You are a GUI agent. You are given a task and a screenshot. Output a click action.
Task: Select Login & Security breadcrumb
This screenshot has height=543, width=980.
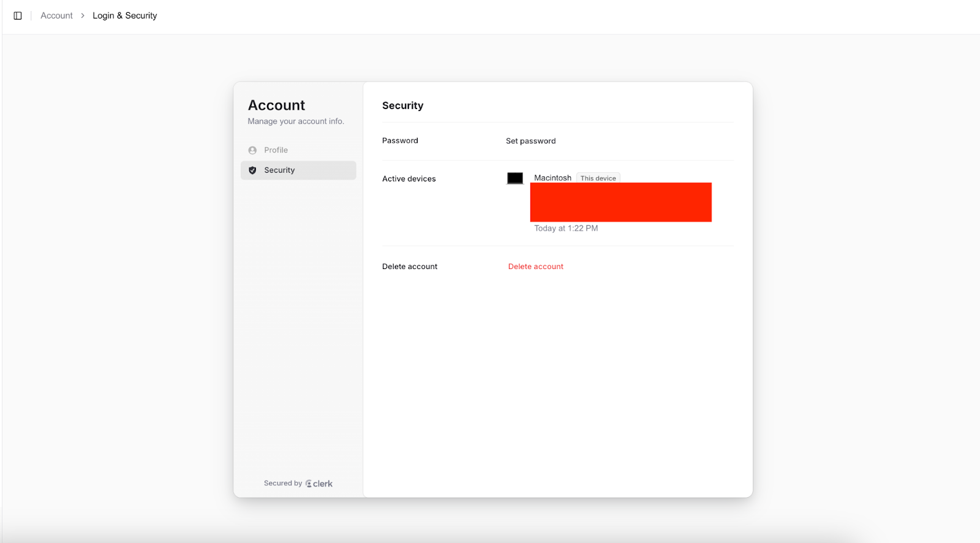pos(125,16)
